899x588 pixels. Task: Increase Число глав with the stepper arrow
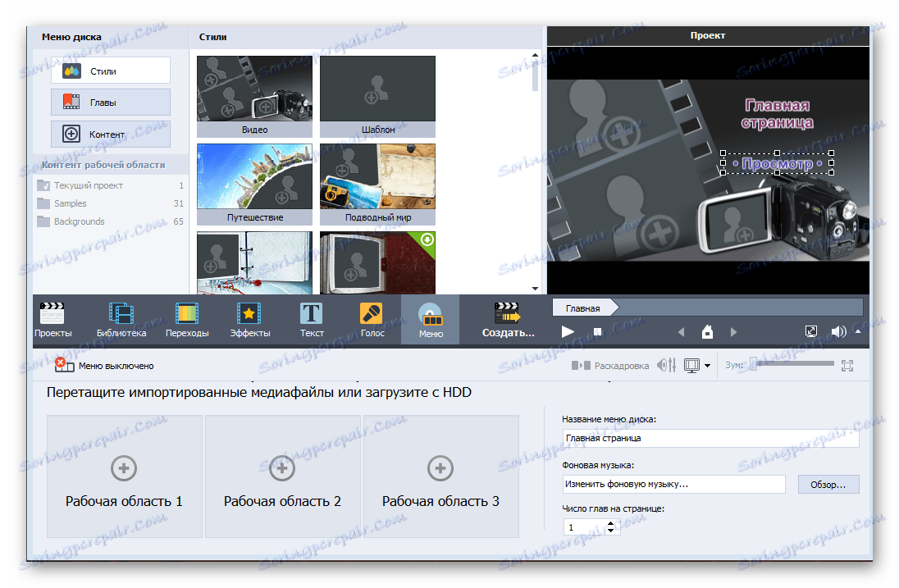610,523
